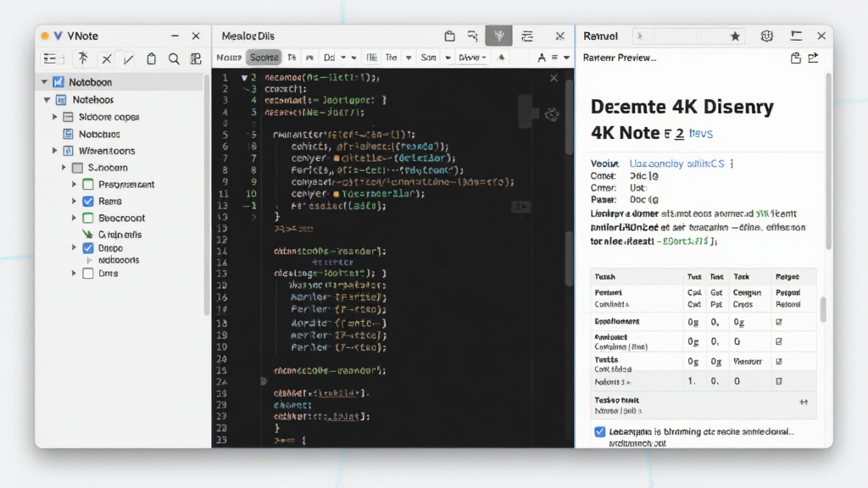
Task: Switch to the Moure tab in editor toolbar
Action: pos(229,58)
